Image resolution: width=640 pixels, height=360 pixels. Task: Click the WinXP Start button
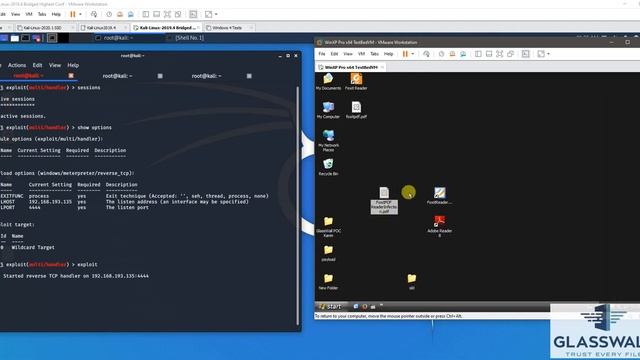(331, 307)
